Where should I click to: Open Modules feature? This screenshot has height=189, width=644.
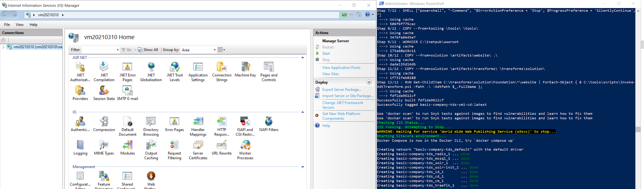128,148
